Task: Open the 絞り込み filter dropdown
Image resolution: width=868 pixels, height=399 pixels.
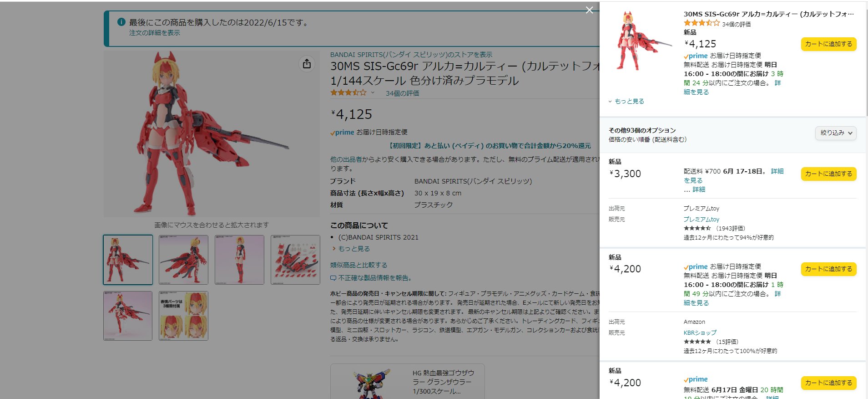Action: click(x=836, y=133)
